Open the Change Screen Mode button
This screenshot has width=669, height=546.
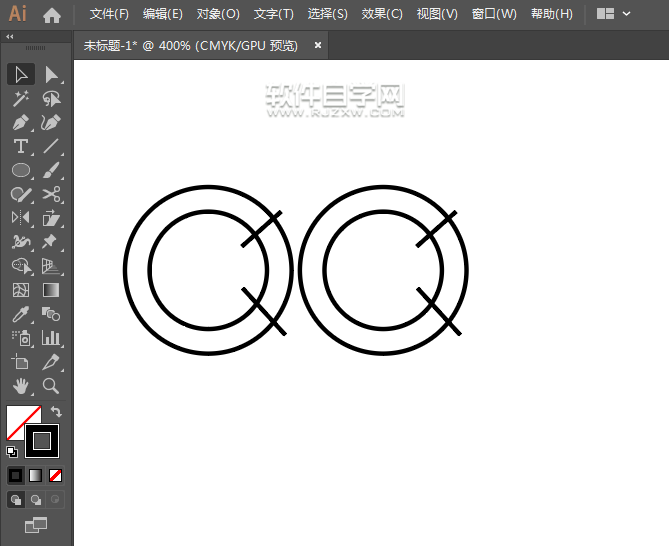(36, 525)
